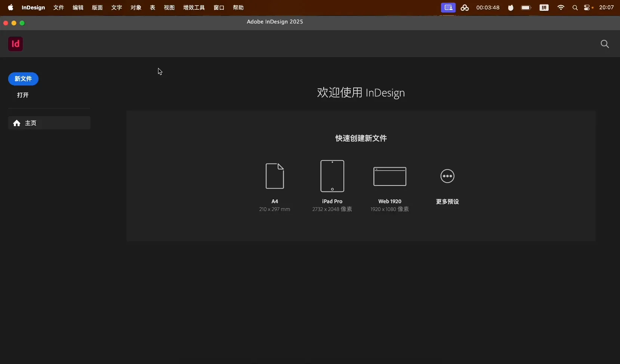Open Control Center icon
The image size is (620, 364).
pos(587,7)
